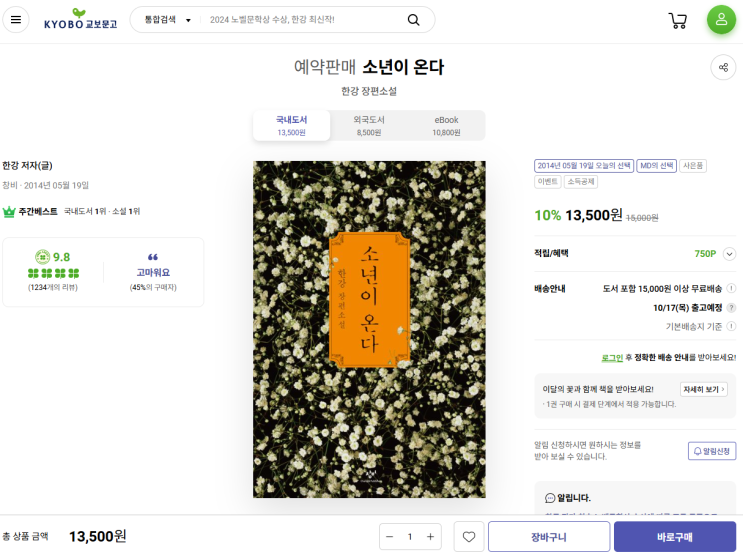Expand the 적립/혜택 750P chevron

[x=729, y=254]
